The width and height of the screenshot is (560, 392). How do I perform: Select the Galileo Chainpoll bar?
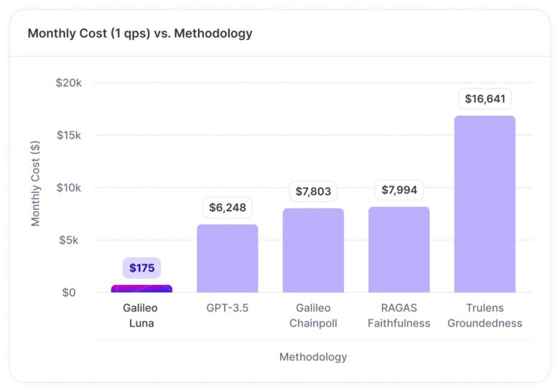pos(313,251)
